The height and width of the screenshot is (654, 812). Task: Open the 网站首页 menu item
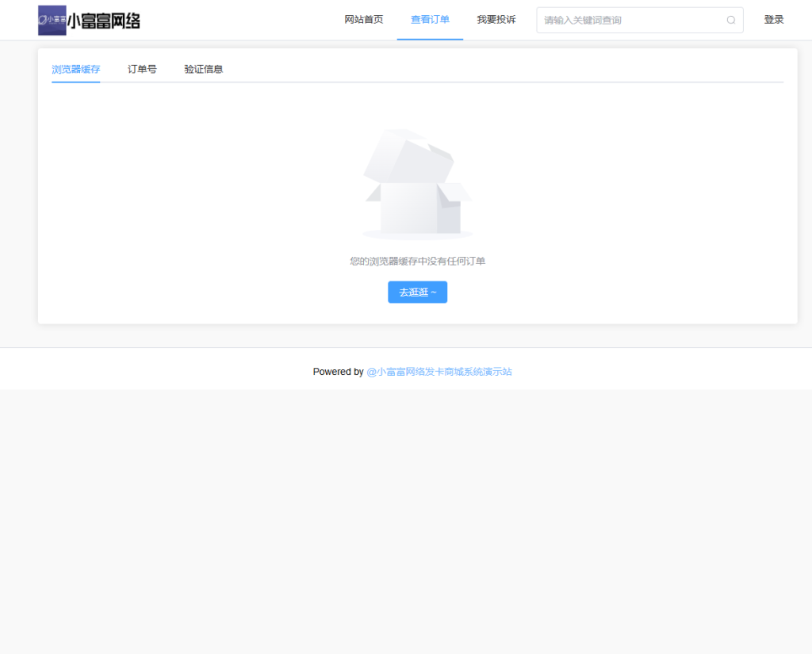point(363,19)
